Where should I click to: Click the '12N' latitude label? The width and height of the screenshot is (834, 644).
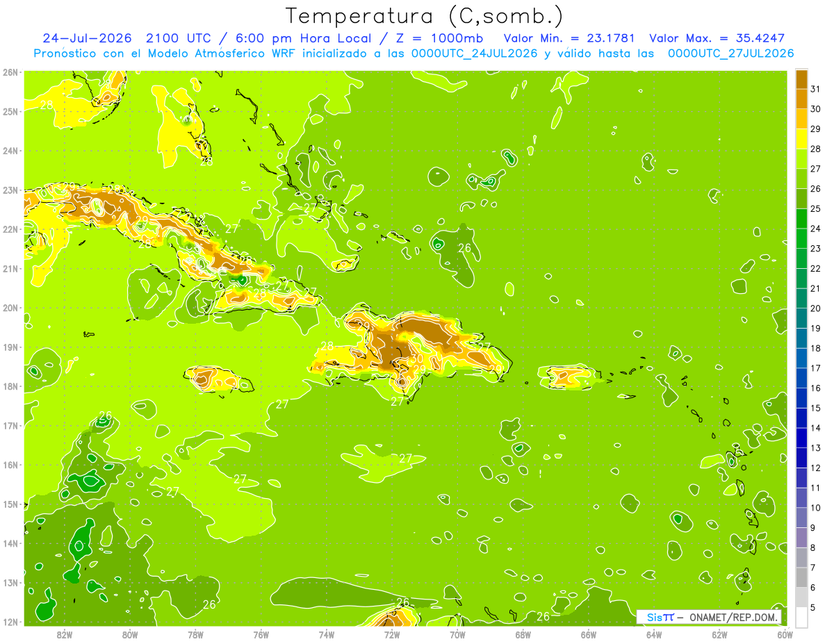(10, 622)
